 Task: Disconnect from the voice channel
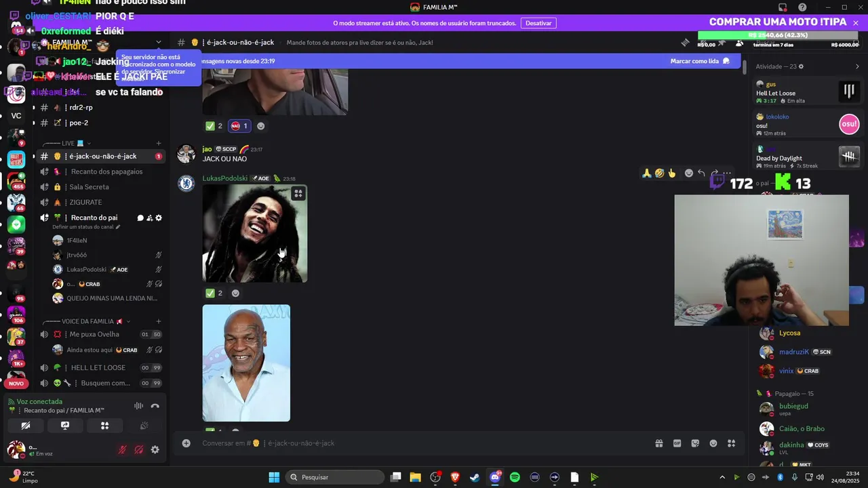click(x=155, y=406)
